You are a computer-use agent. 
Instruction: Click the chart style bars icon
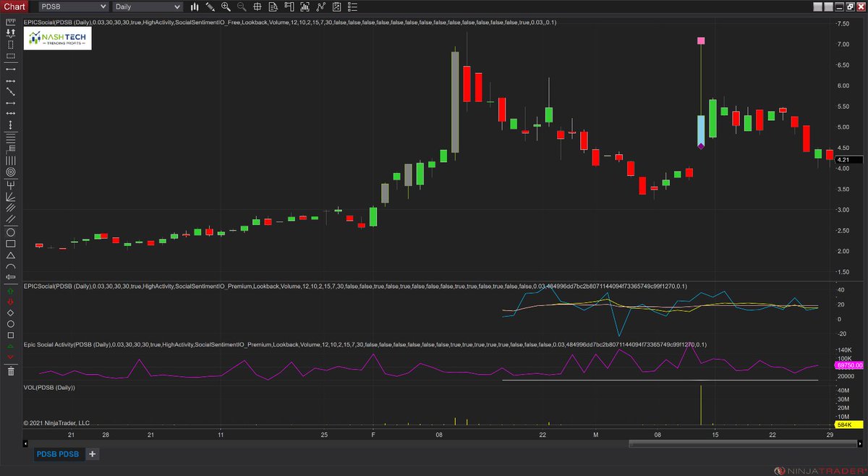point(195,7)
